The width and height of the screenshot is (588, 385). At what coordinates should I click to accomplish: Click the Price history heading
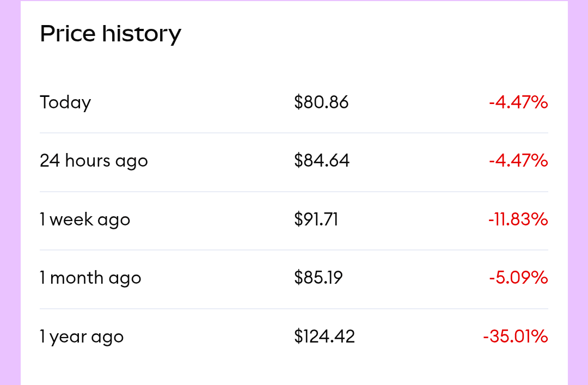pyautogui.click(x=111, y=34)
